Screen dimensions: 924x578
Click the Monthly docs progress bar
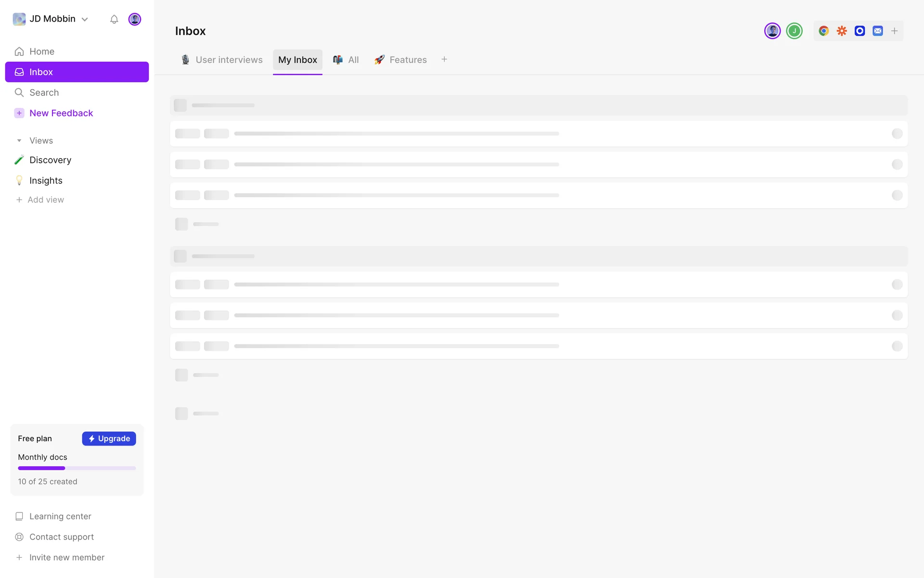pos(77,468)
